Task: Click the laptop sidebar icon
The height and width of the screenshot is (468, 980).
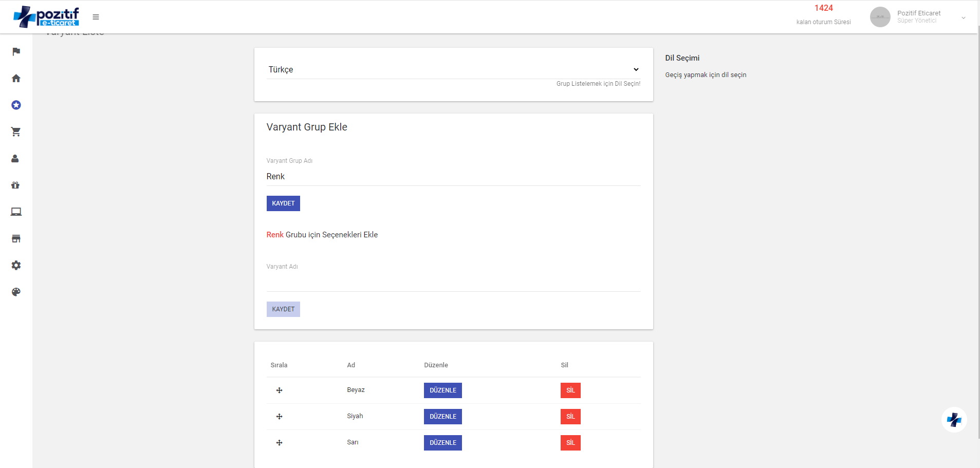Action: click(x=16, y=212)
